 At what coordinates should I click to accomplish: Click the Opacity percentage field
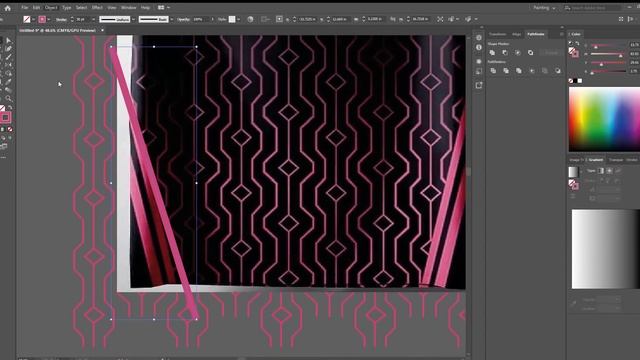(200, 19)
